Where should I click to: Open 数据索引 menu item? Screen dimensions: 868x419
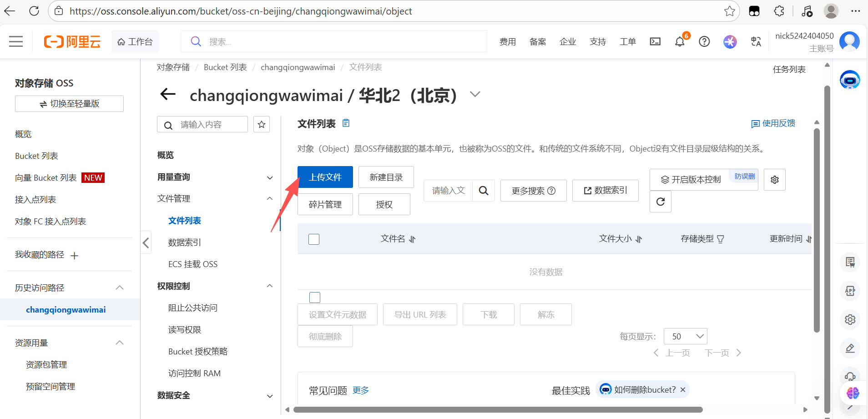click(185, 242)
